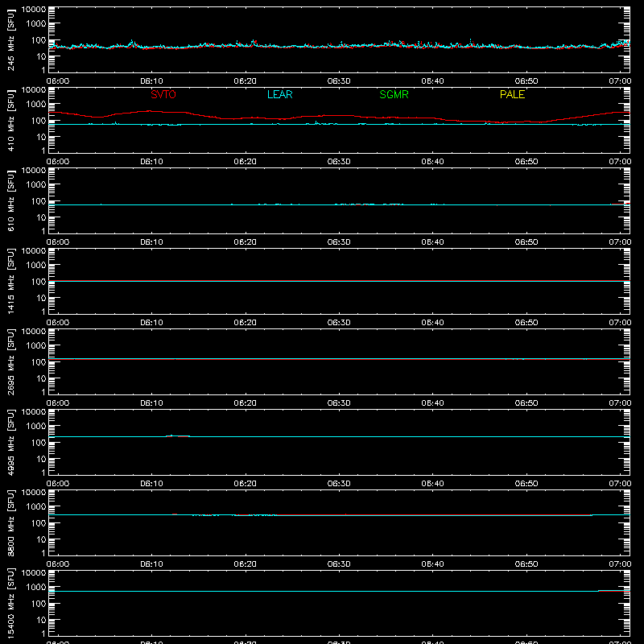Screen dimensions: 644x644
Task: Click the cyan flux trace in 15400 MHz plot
Action: pyautogui.click(x=339, y=591)
